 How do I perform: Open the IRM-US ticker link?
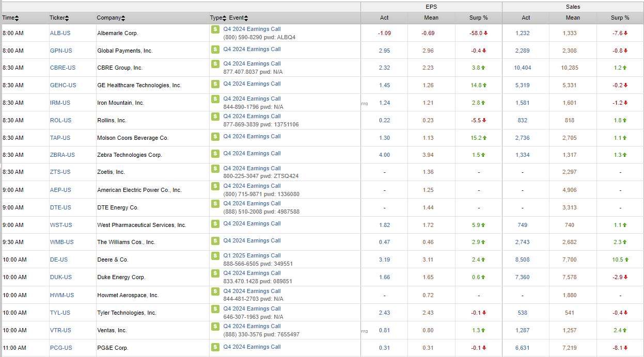tap(60, 103)
